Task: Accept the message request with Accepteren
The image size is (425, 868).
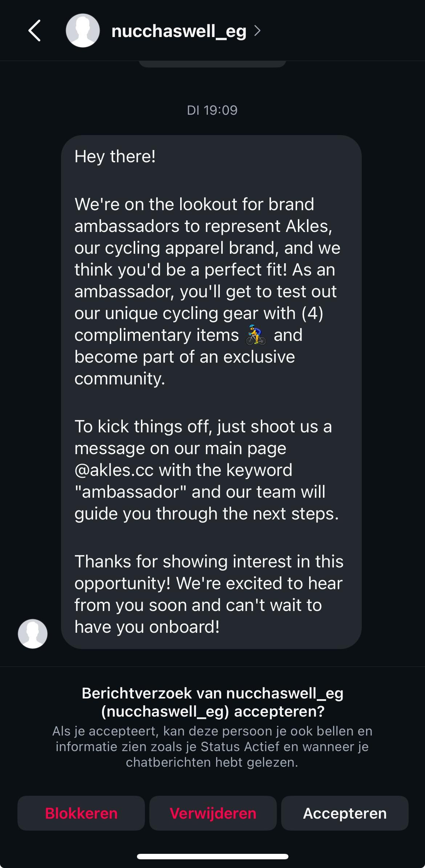Action: click(x=345, y=813)
